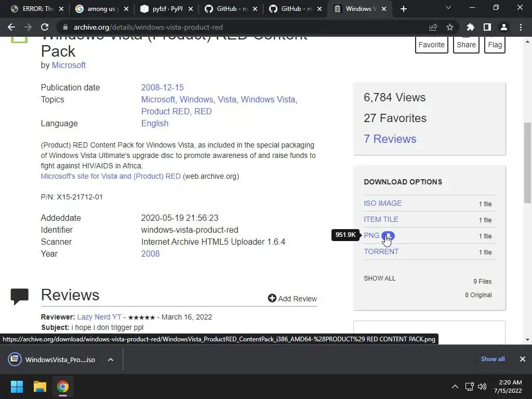The height and width of the screenshot is (399, 532).
Task: Jump to the 7 Reviews link
Action: click(x=390, y=139)
